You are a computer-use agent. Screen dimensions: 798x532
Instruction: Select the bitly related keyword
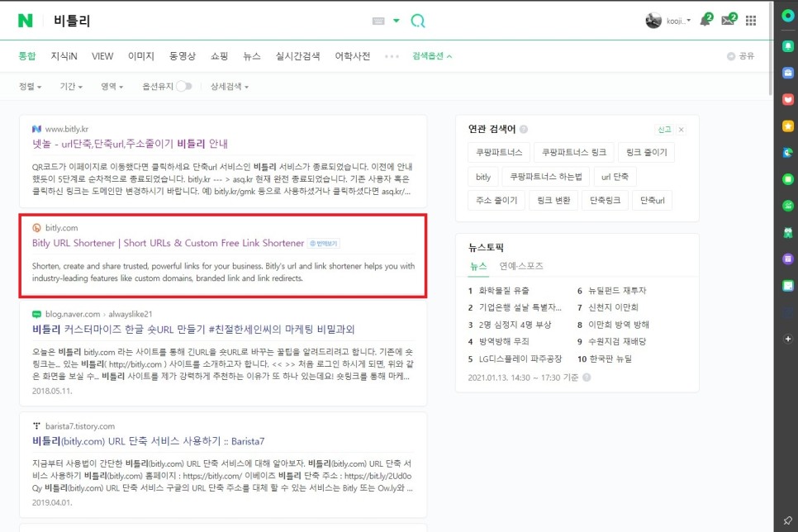pyautogui.click(x=483, y=177)
